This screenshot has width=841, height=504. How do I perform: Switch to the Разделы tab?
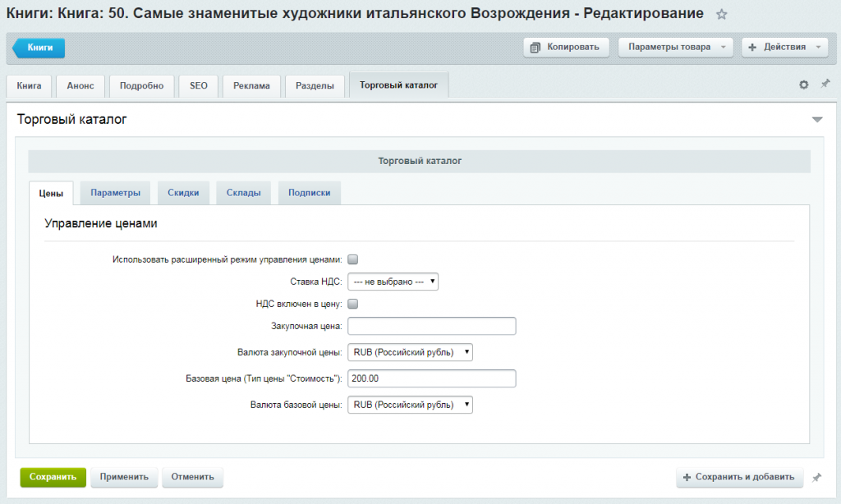click(x=315, y=86)
